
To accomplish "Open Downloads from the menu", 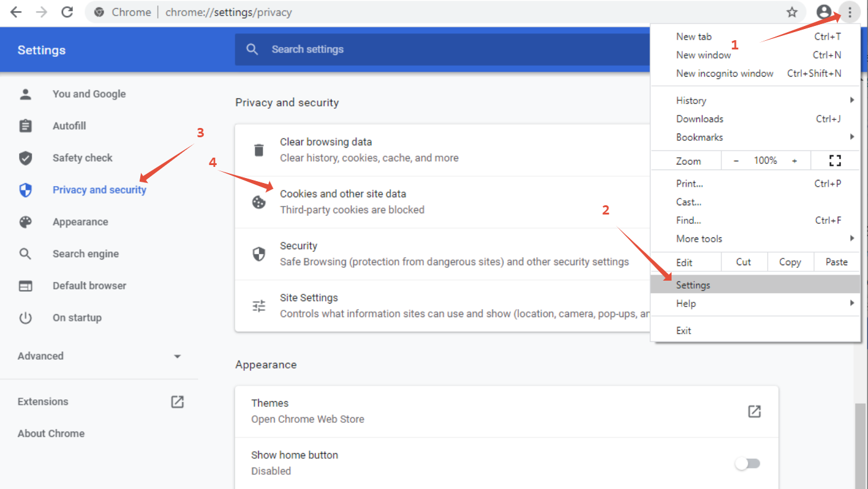I will click(x=756, y=119).
